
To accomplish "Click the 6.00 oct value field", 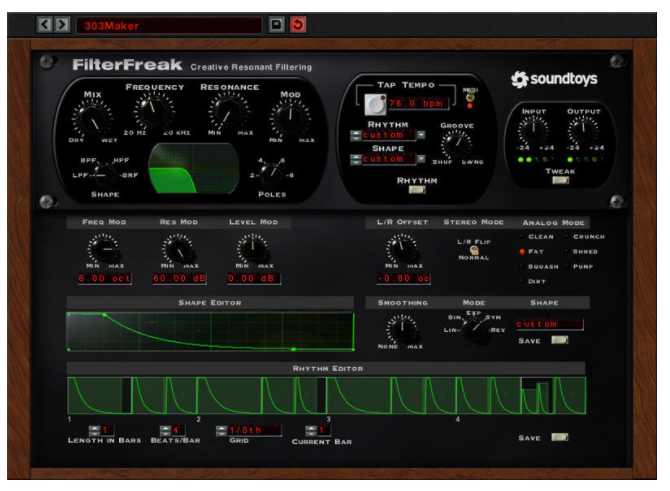I will (x=104, y=279).
